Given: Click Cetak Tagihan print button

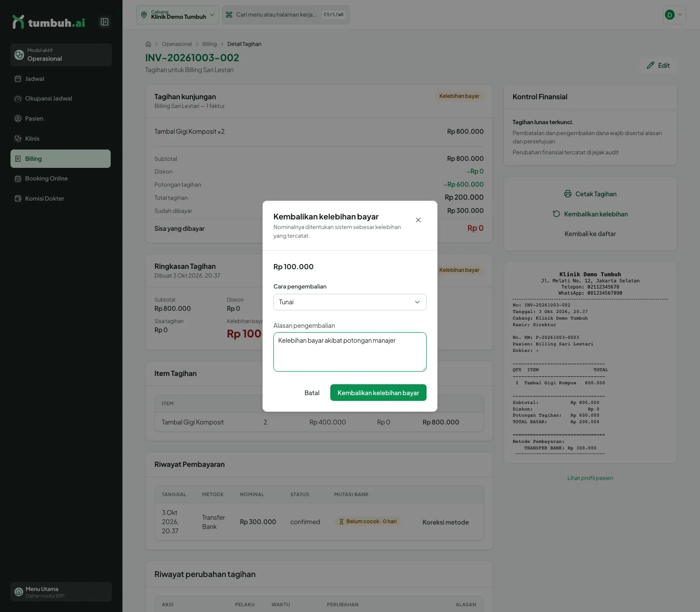Looking at the screenshot, I should [590, 194].
